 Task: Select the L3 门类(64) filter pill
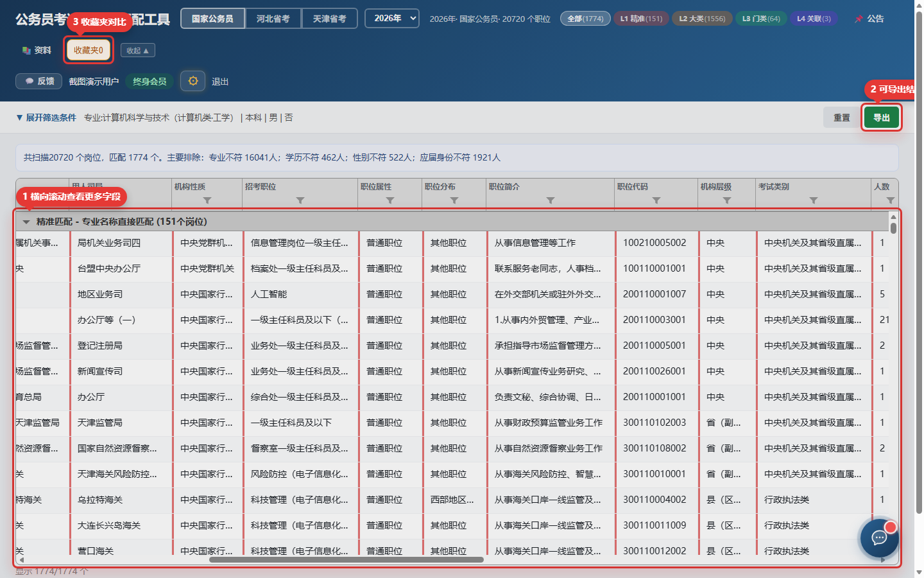point(761,19)
